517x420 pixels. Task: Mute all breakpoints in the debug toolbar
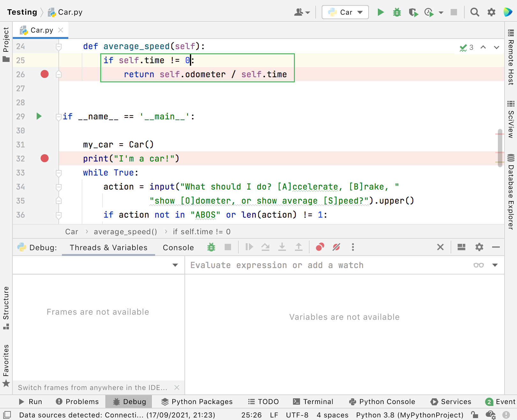click(336, 247)
